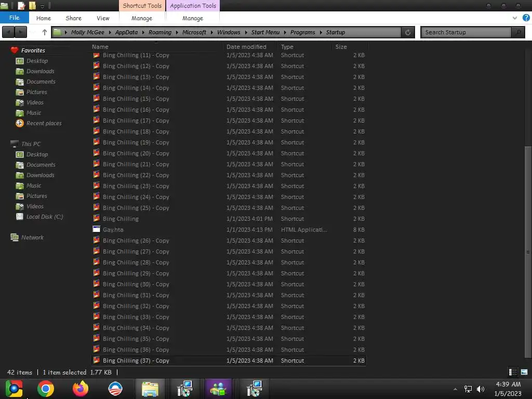Image resolution: width=532 pixels, height=399 pixels.
Task: Click the search magnifier icon
Action: click(x=518, y=32)
